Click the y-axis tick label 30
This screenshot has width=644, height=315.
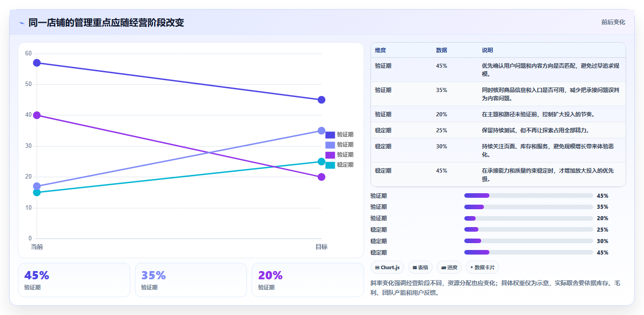pos(28,146)
